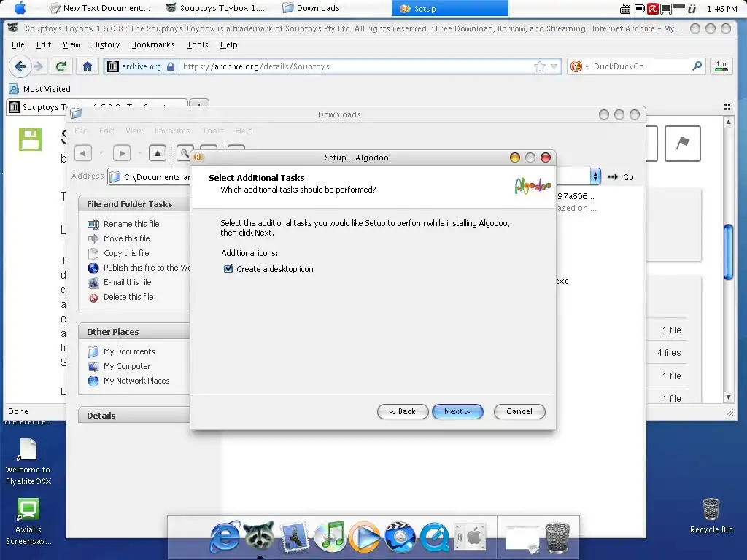
Task: Click the flag icon on the archive page
Action: (x=682, y=144)
